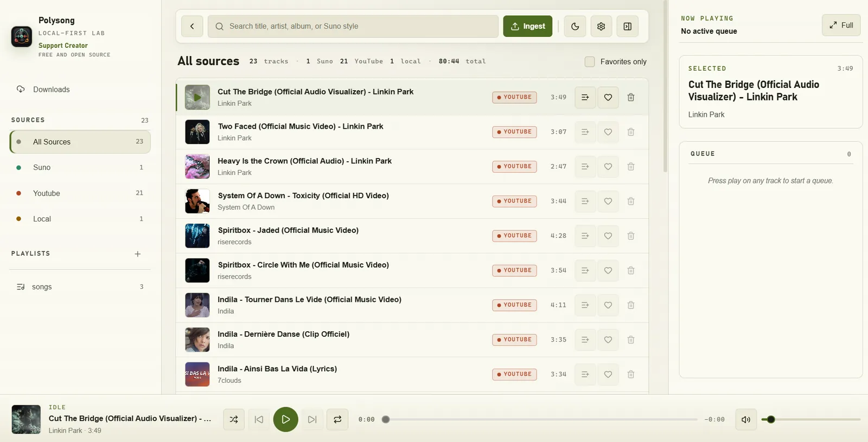Screen dimensions: 868x442
Task: Delete Cut The Bridge track
Action: [x=631, y=97]
